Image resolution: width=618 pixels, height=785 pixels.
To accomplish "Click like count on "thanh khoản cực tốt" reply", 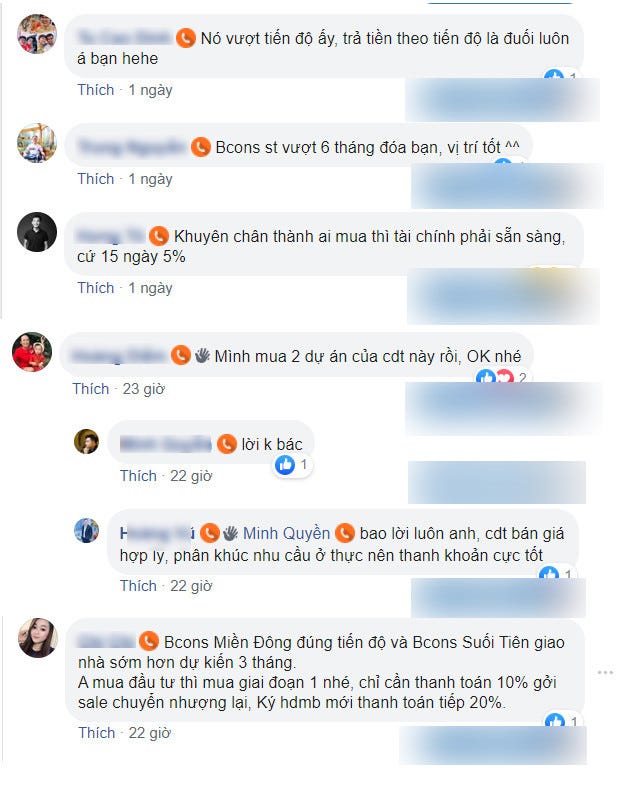I will pyautogui.click(x=567, y=574).
